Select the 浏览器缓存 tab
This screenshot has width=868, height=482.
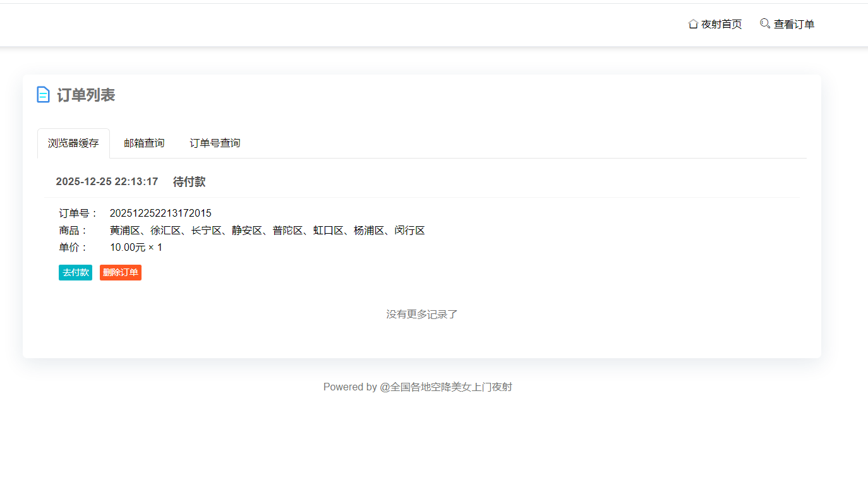[73, 143]
